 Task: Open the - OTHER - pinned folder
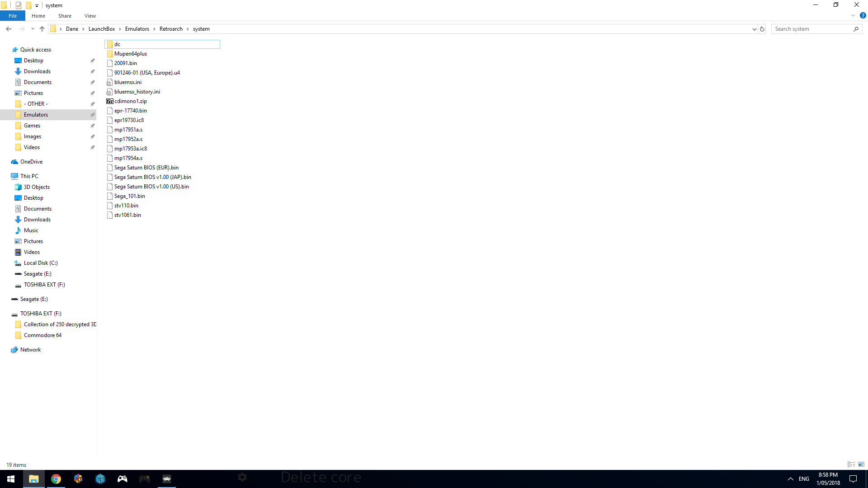36,104
